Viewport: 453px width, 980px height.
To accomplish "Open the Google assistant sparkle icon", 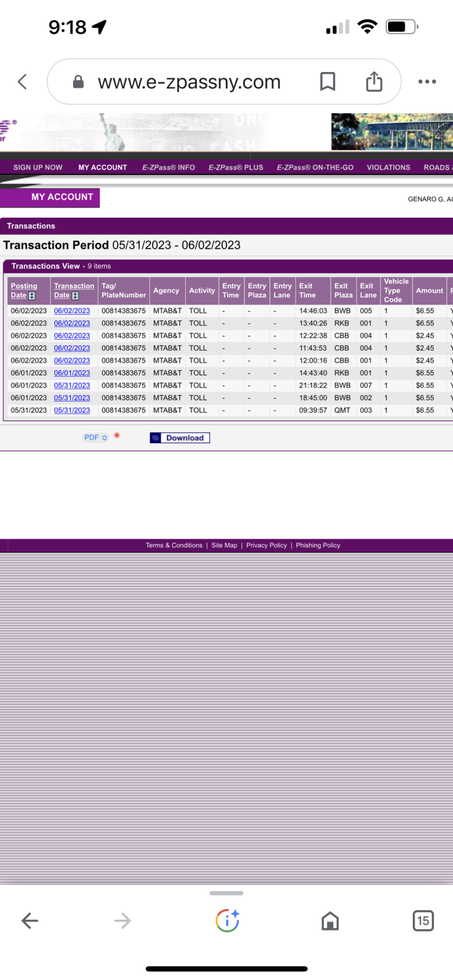I will coord(227,920).
